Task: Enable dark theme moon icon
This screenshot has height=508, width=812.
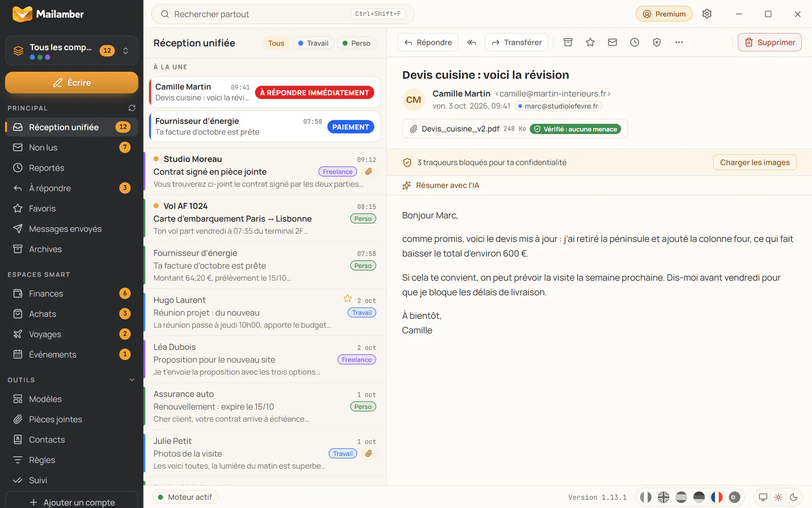Action: coord(794,497)
